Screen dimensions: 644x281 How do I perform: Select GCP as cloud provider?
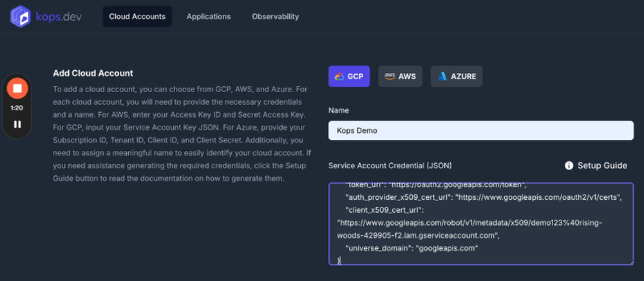(x=349, y=77)
